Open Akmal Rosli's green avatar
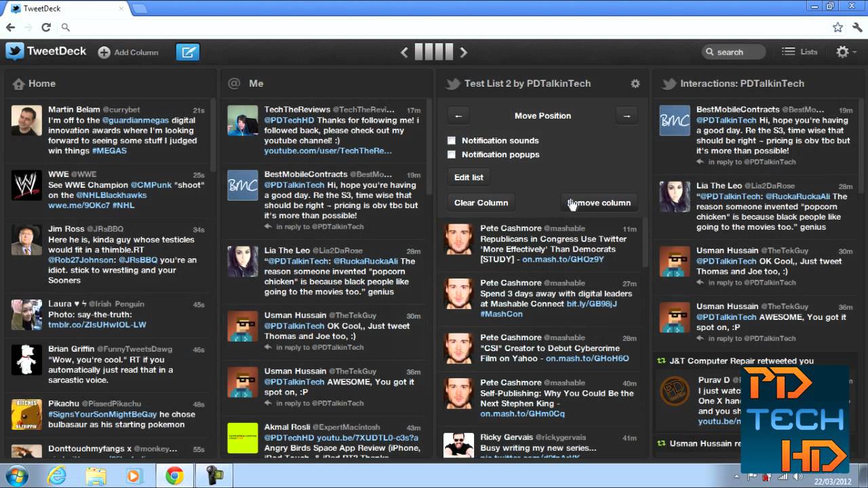868x488 pixels. [243, 438]
